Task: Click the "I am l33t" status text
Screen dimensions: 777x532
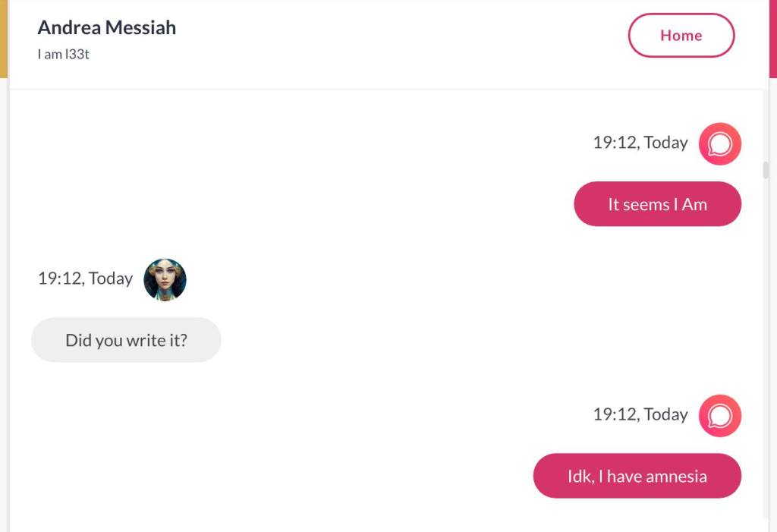Action: [x=64, y=55]
